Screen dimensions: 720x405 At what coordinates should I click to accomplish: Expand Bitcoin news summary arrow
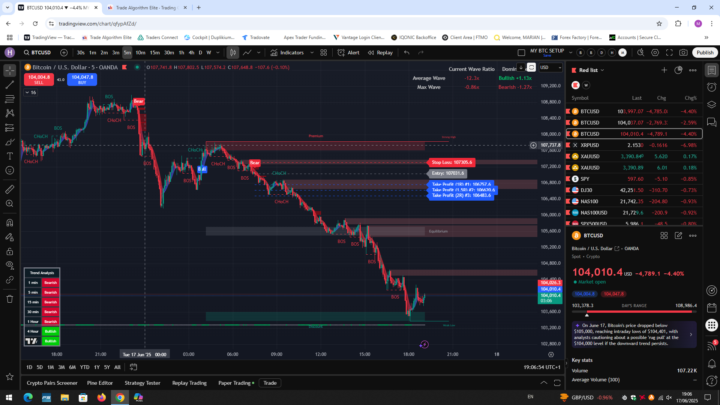[691, 334]
